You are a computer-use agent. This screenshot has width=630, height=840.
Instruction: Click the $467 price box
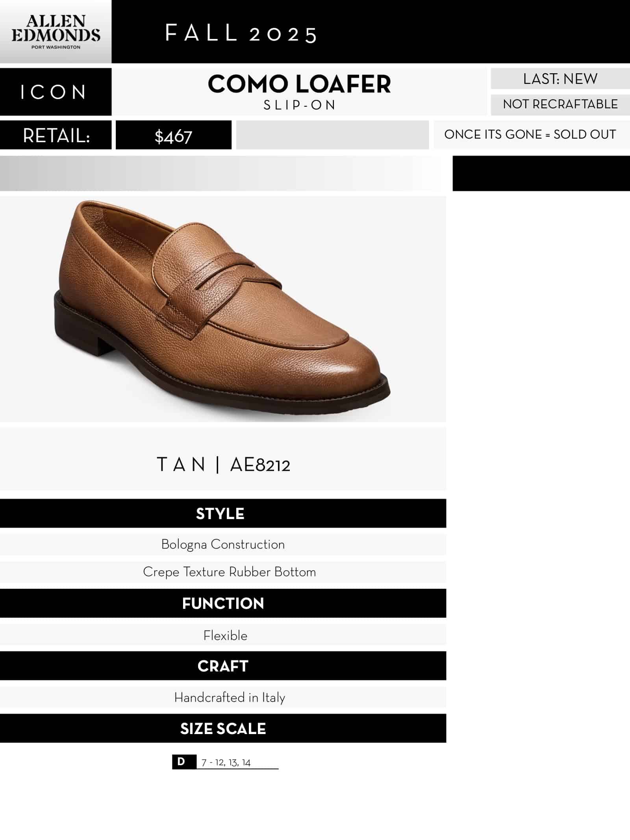[x=173, y=136]
